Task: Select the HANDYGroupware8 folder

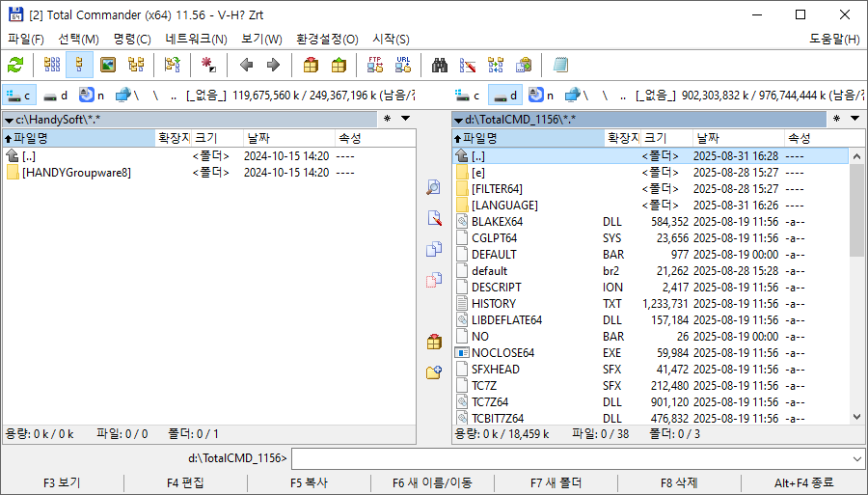Action: click(76, 173)
